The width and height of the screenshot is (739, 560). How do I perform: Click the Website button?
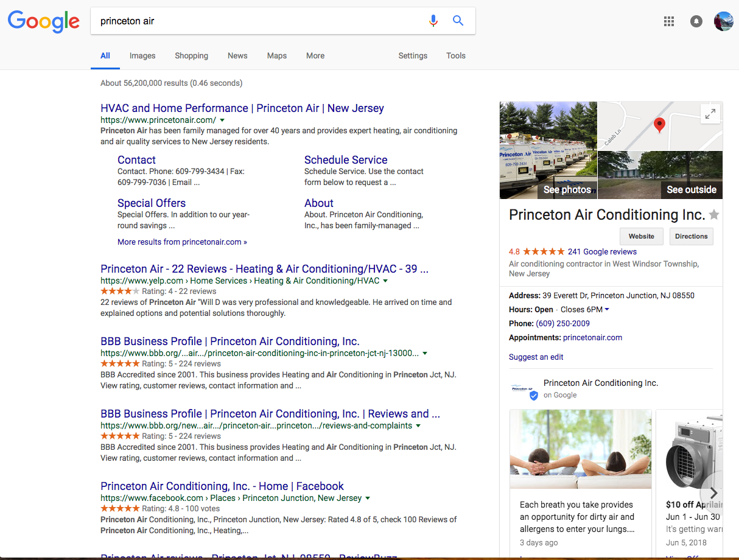click(642, 236)
